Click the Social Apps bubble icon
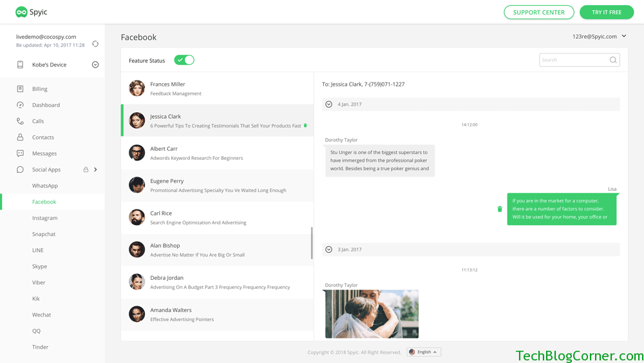Viewport: 644px width, 363px height. coord(20,170)
